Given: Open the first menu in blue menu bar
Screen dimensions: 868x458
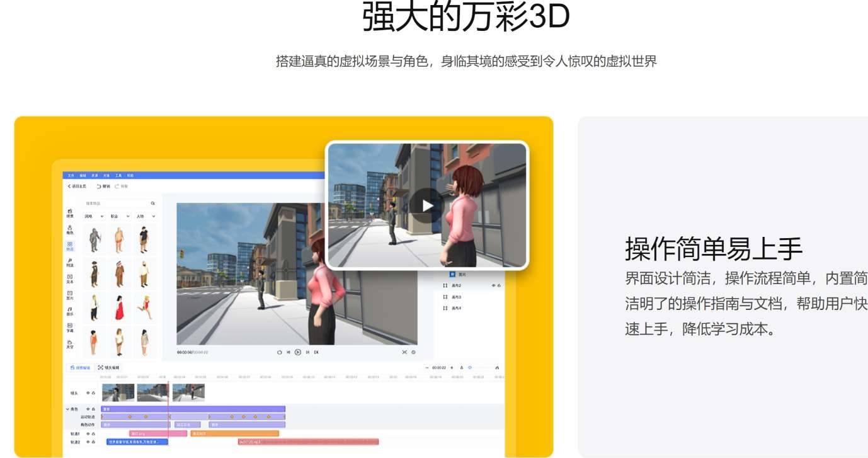Looking at the screenshot, I should click(71, 175).
